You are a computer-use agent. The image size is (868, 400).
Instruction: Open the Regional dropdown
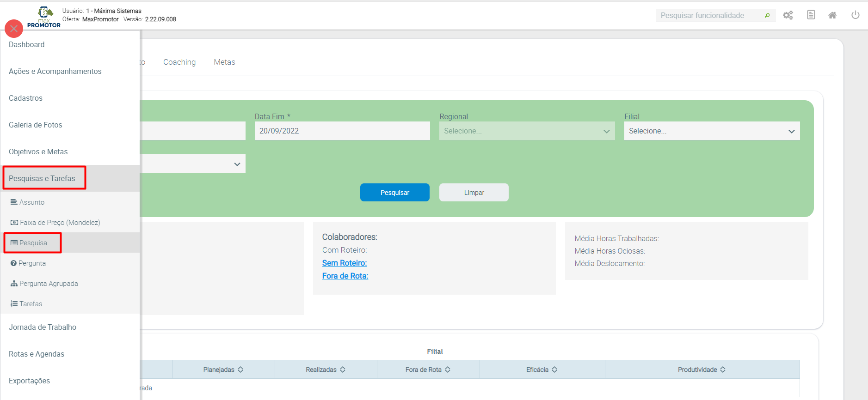click(x=526, y=131)
